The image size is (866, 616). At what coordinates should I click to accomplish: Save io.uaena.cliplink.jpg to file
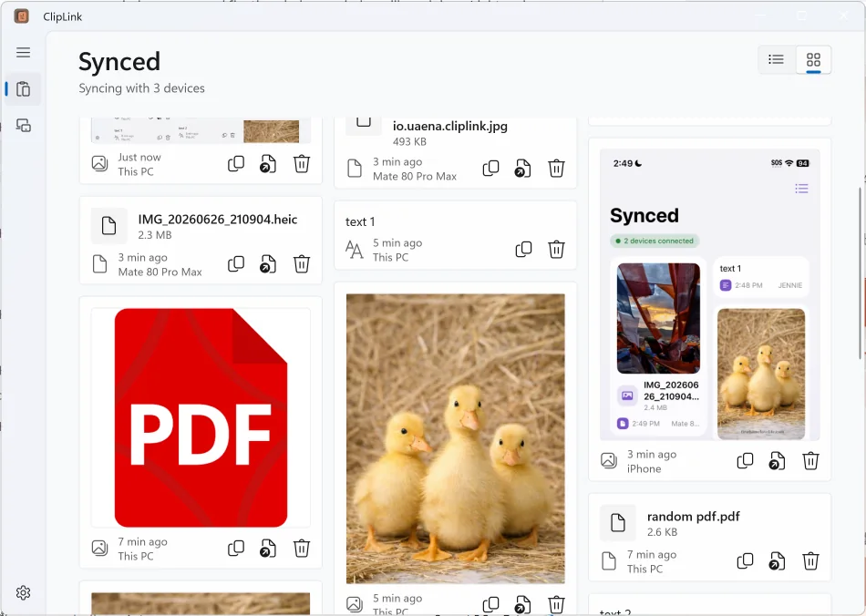[x=522, y=169]
